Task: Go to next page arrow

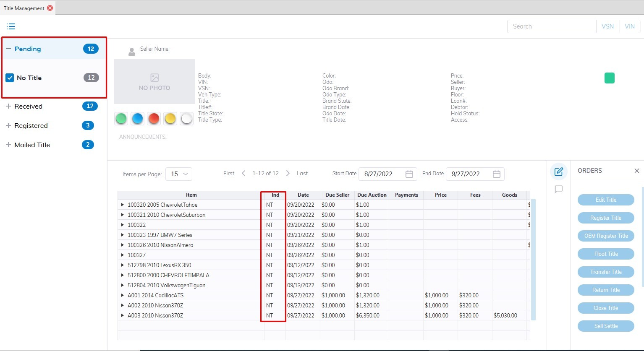Action: click(288, 173)
